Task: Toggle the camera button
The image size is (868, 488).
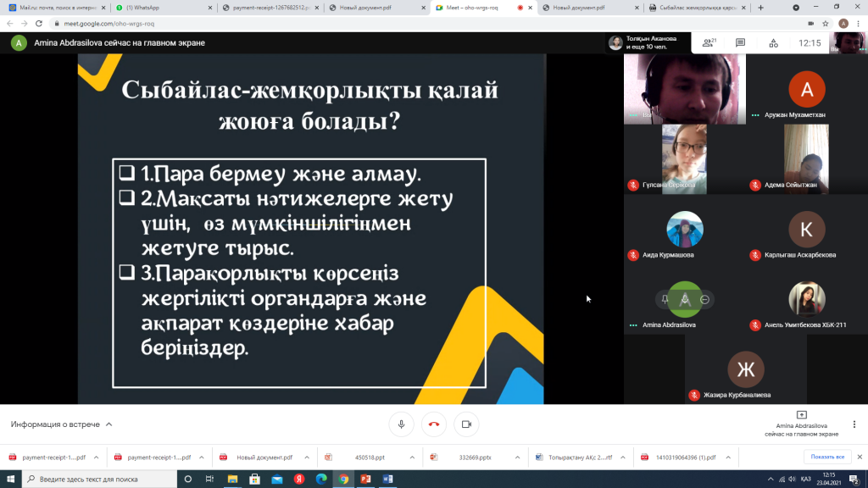Action: (x=465, y=424)
